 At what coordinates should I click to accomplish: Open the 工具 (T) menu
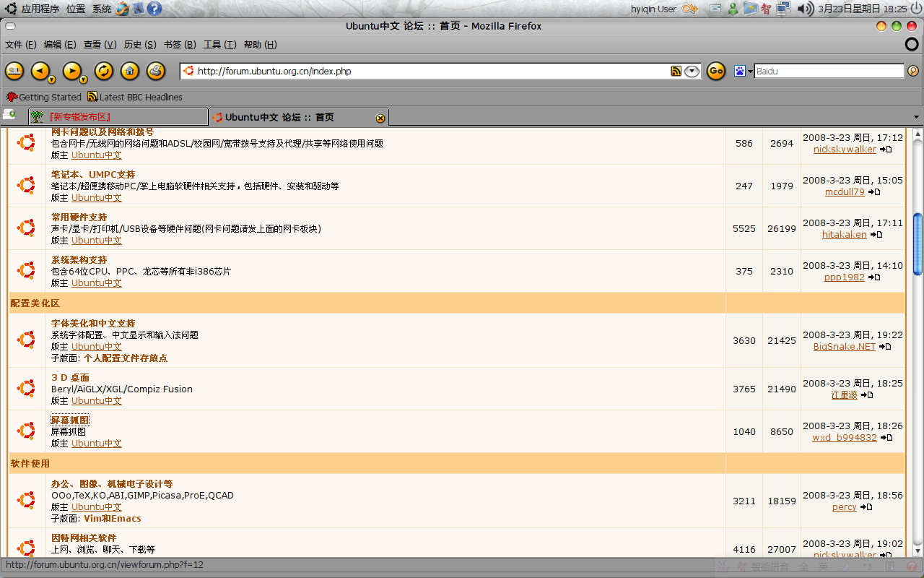click(x=219, y=45)
